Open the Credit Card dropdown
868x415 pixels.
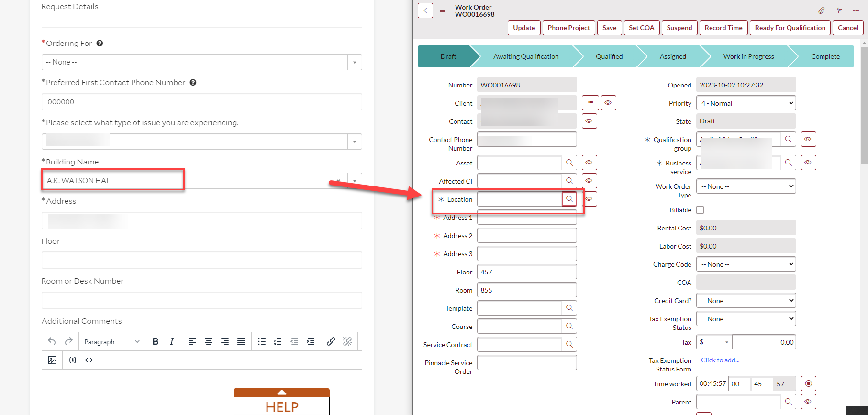[x=746, y=300]
